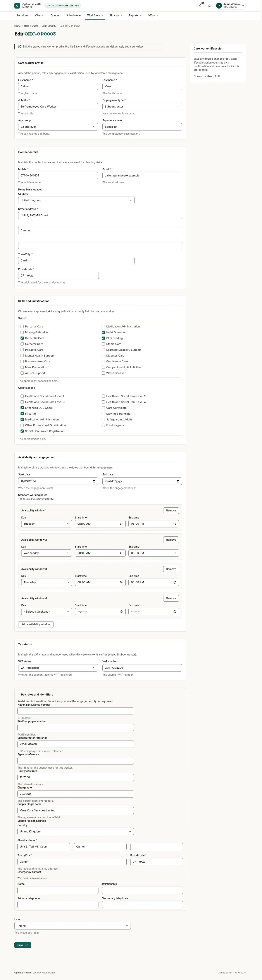The width and height of the screenshot is (262, 980).
Task: Click the home icon in the header
Action: coord(210,6)
